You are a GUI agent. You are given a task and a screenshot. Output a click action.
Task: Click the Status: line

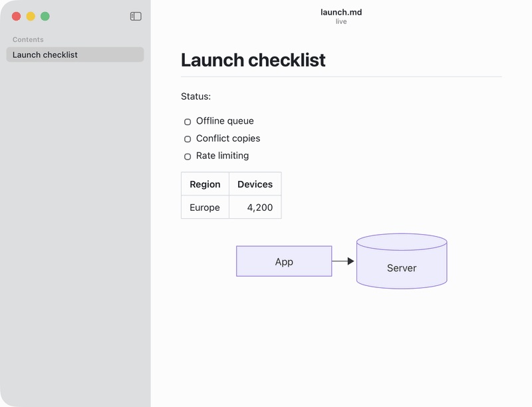point(196,96)
